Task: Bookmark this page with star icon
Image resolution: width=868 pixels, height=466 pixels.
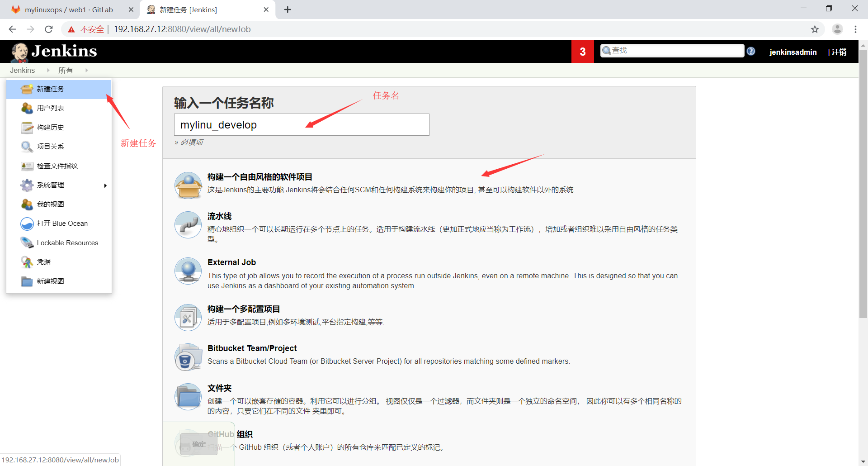Action: tap(815, 29)
